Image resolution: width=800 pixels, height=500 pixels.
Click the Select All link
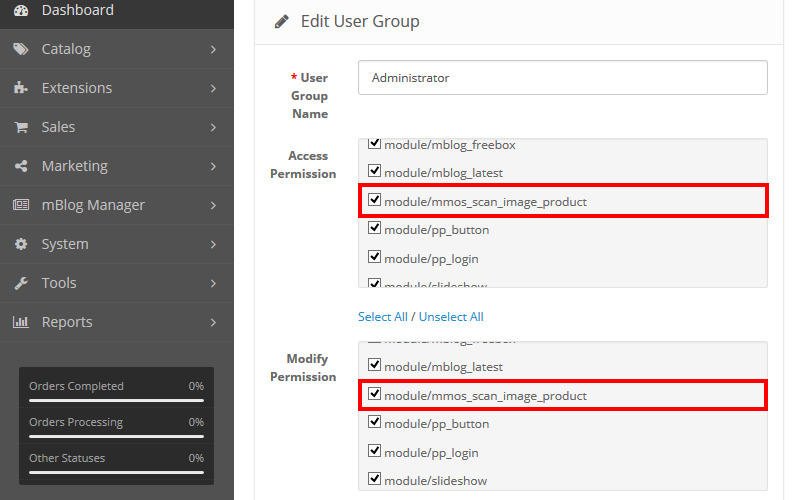tap(382, 317)
